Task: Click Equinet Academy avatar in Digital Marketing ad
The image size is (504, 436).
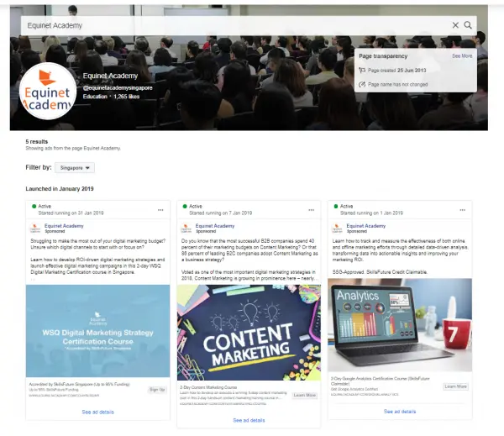Action: (x=35, y=229)
